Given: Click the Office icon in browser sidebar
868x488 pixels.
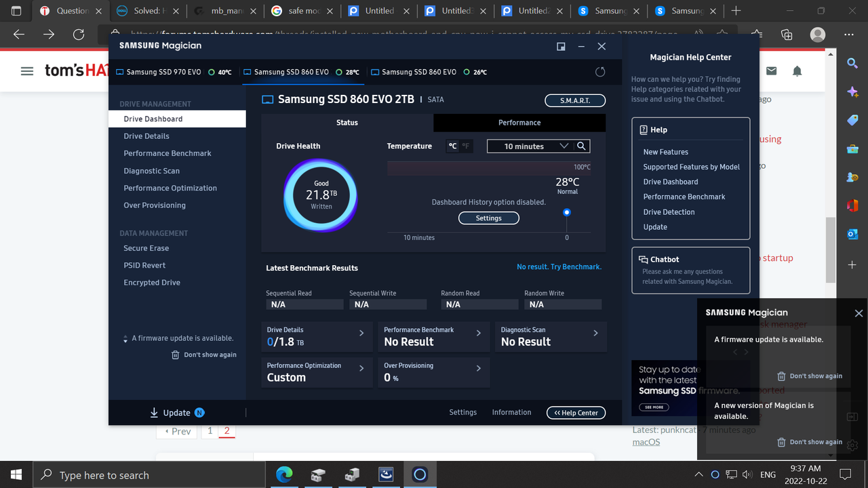Looking at the screenshot, I should (852, 205).
